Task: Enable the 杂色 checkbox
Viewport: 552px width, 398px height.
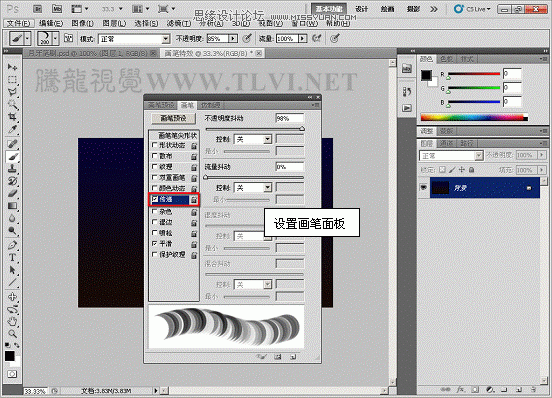Action: pos(155,211)
